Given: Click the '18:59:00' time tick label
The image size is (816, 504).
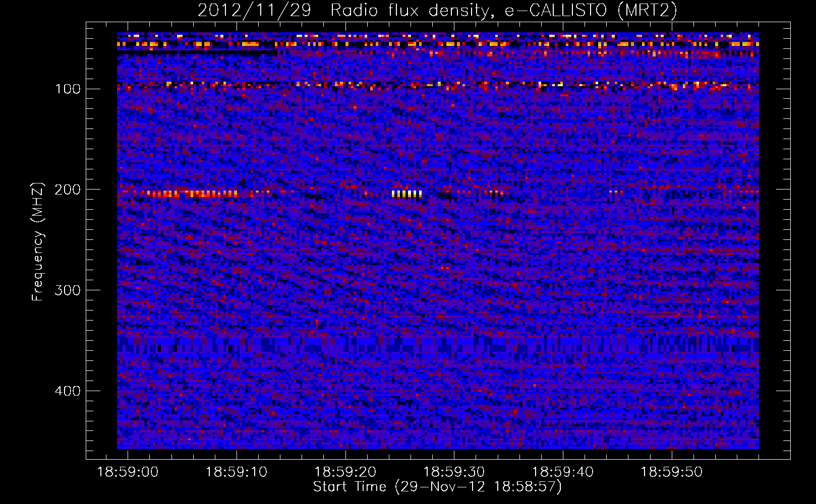Looking at the screenshot, I should point(128,472).
